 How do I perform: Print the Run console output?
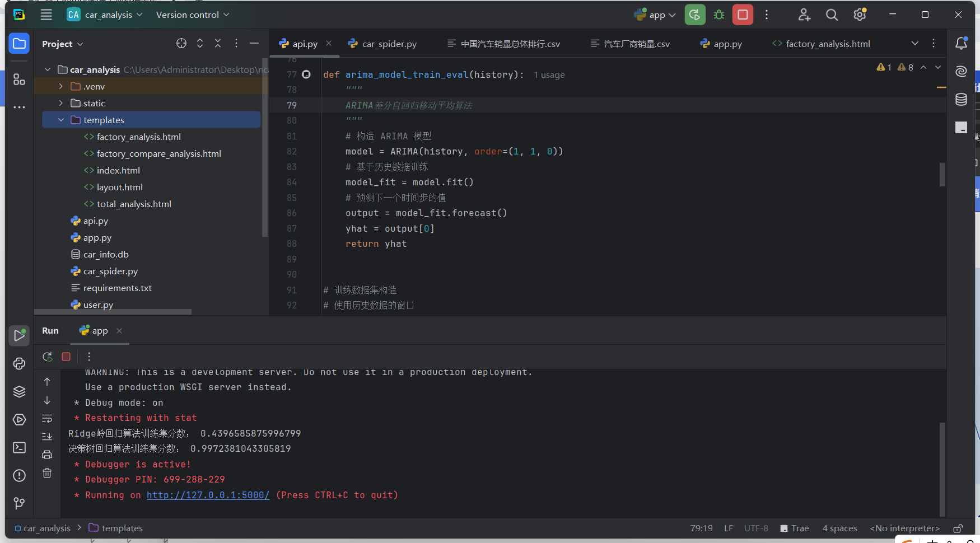click(x=47, y=455)
